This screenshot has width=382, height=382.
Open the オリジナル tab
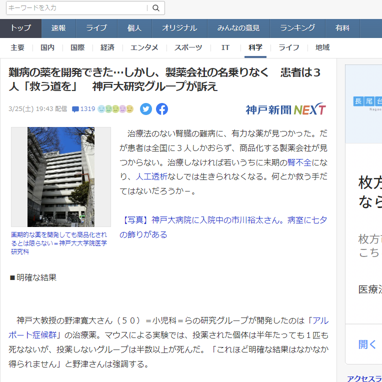(180, 28)
